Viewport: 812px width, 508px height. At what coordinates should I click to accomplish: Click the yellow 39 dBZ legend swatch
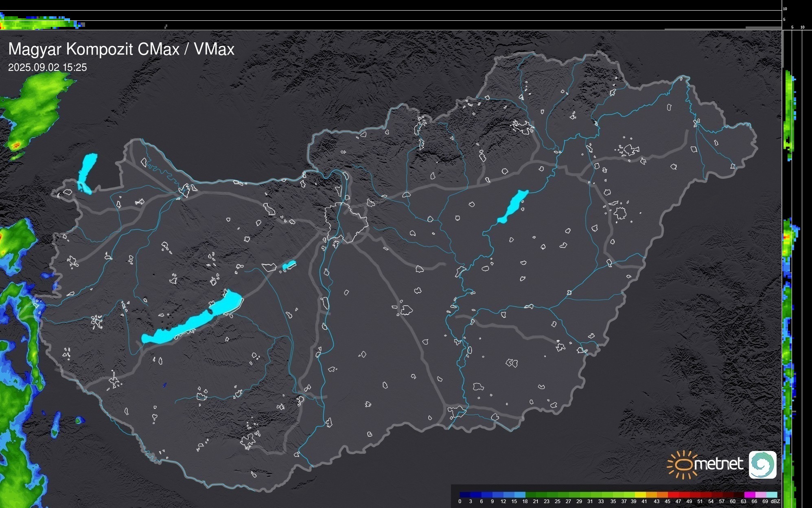click(x=640, y=495)
